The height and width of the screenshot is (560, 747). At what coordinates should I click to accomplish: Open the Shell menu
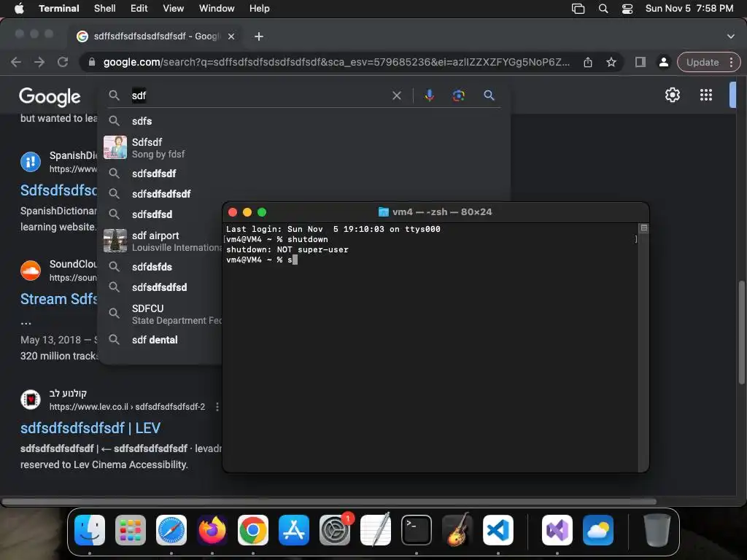(104, 9)
